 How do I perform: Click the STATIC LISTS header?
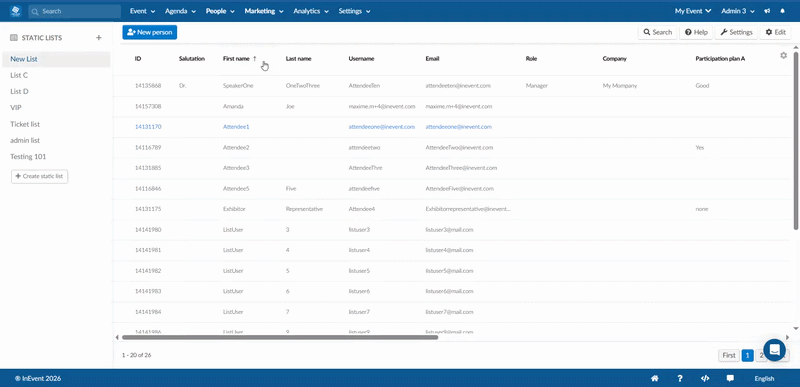tap(42, 38)
